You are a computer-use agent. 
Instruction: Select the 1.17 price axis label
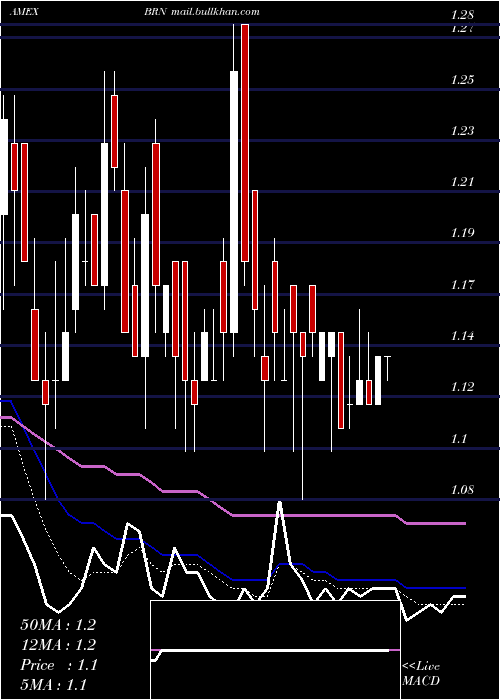coord(462,284)
